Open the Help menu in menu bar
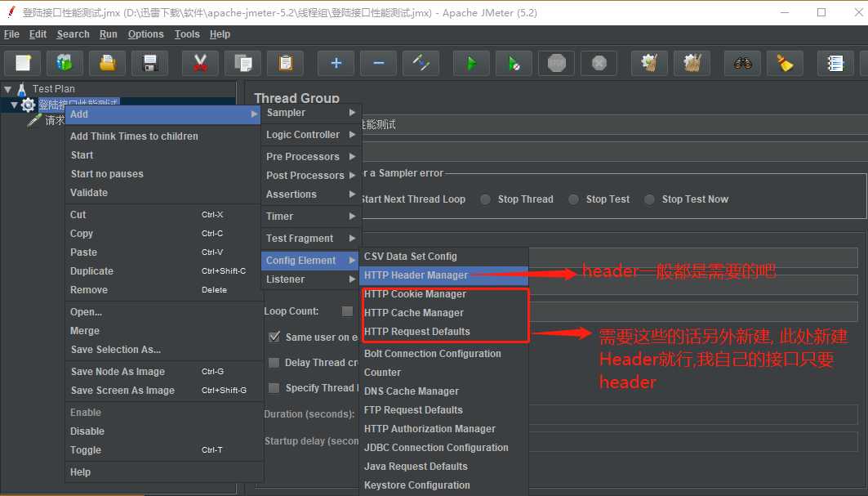Screen dimensions: 868x496 220,34
